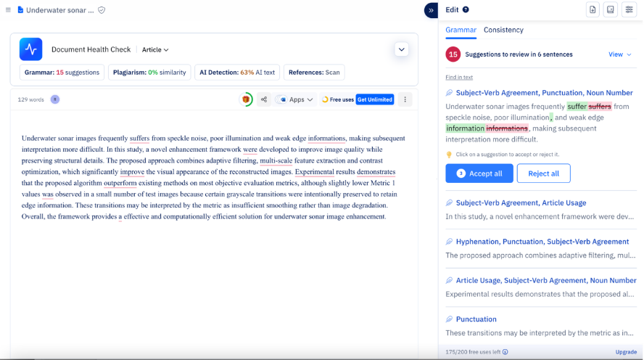Click the Subject-Verb Agreement, Punctuation, Noun Number heading
The height and width of the screenshot is (360, 644).
pyautogui.click(x=544, y=93)
